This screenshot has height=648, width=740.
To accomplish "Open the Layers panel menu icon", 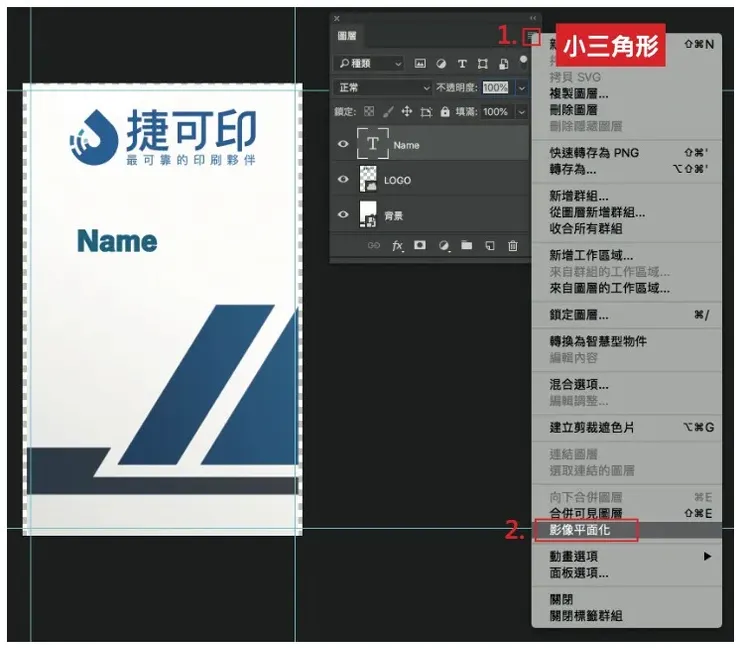I will (x=532, y=37).
